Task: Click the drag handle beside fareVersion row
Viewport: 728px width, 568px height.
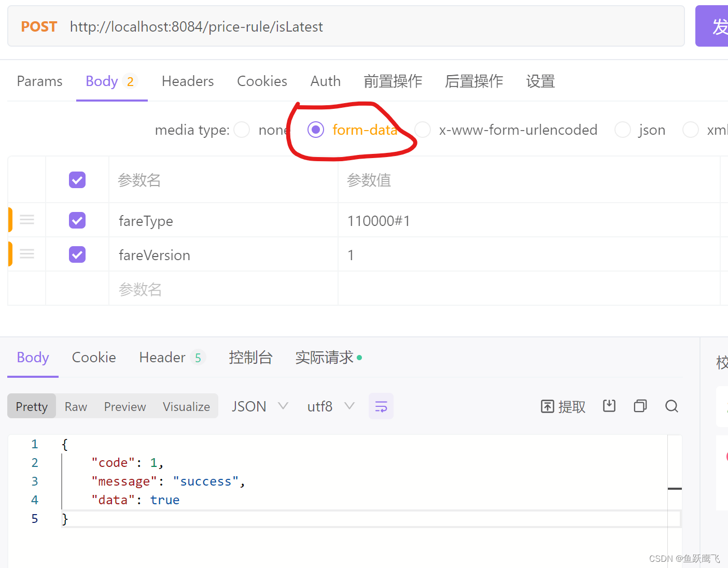Action: click(x=26, y=254)
